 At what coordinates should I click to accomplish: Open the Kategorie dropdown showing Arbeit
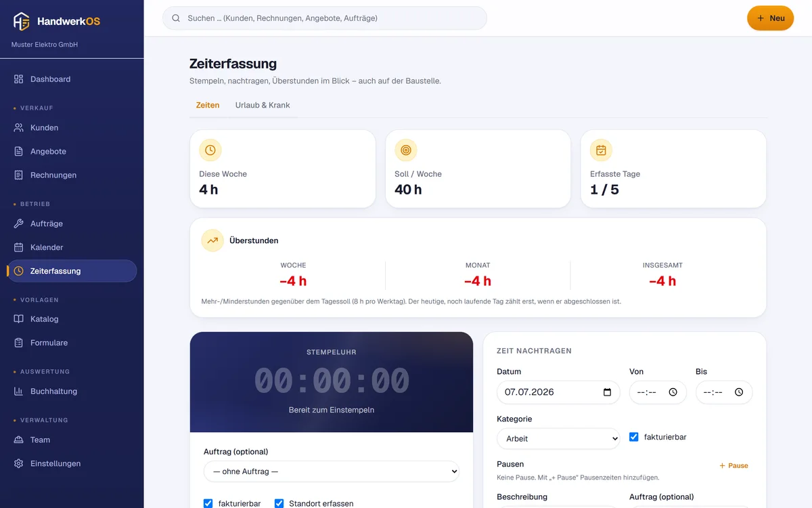[x=558, y=438]
